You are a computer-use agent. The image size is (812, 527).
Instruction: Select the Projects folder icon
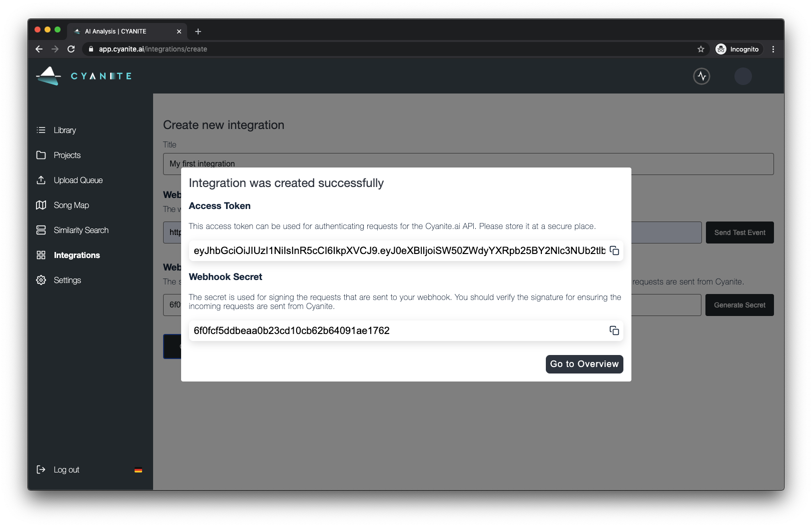click(x=42, y=155)
